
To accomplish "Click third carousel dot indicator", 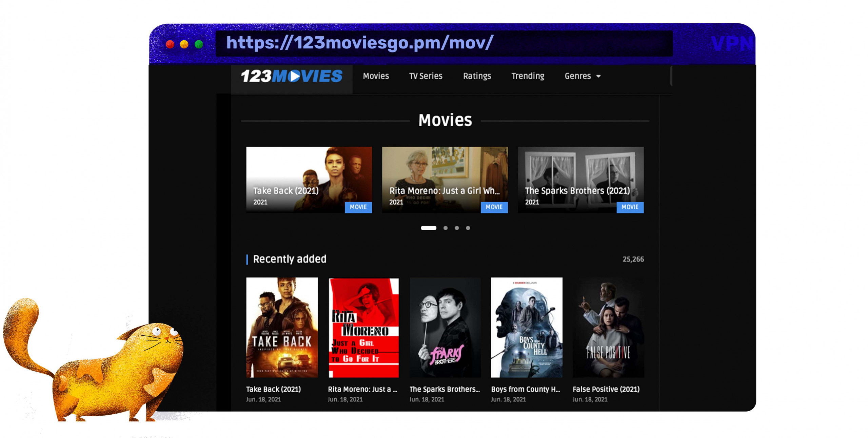I will pos(458,227).
